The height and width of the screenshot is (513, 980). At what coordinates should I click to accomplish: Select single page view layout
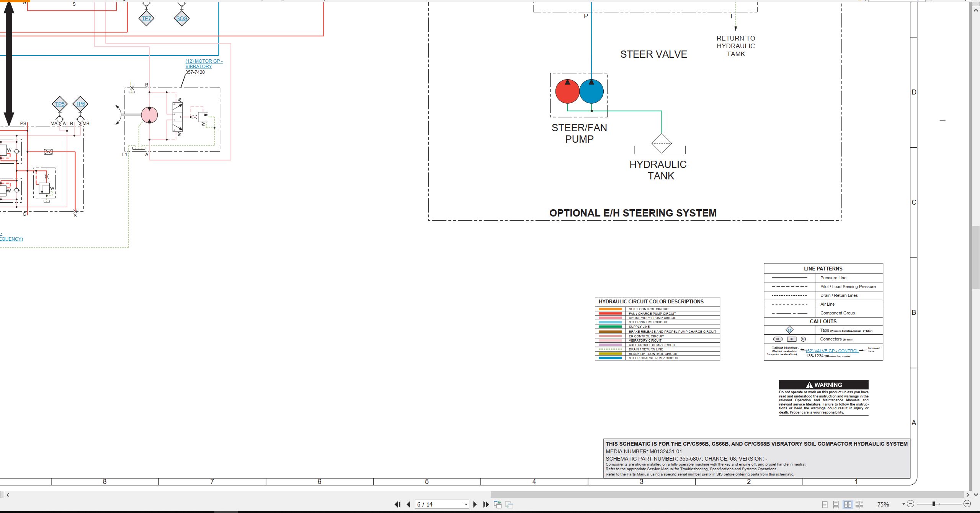(x=825, y=505)
